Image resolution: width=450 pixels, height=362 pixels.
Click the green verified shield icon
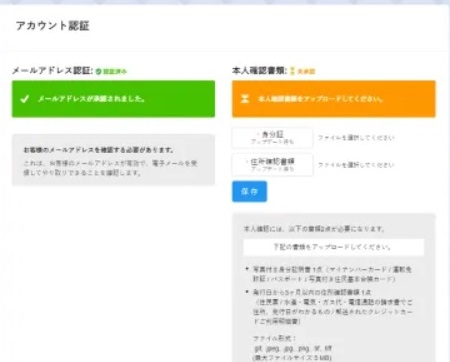pos(98,71)
